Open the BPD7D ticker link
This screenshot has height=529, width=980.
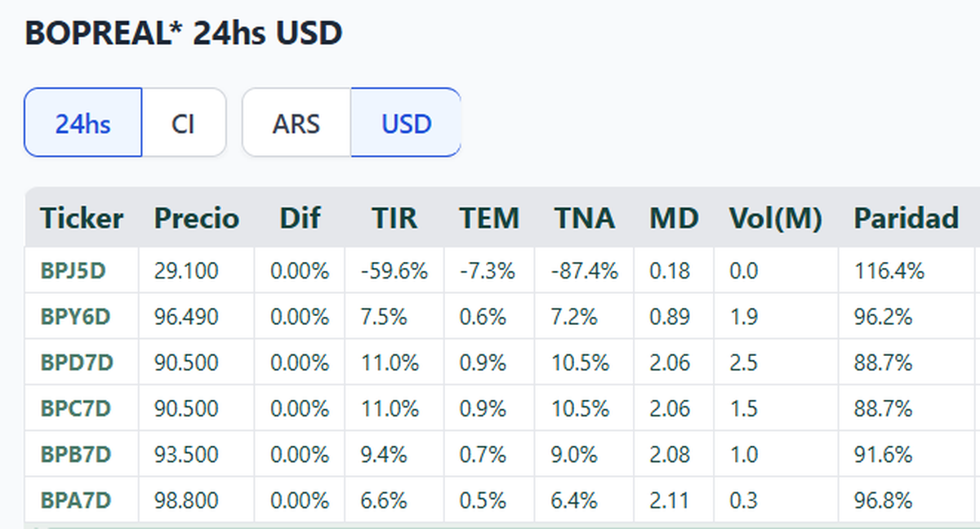[76, 362]
